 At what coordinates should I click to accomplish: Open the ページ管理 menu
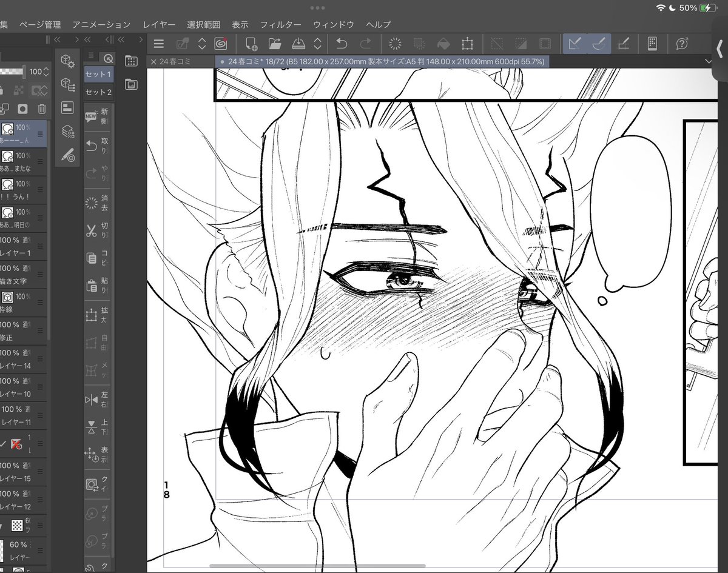pos(40,25)
